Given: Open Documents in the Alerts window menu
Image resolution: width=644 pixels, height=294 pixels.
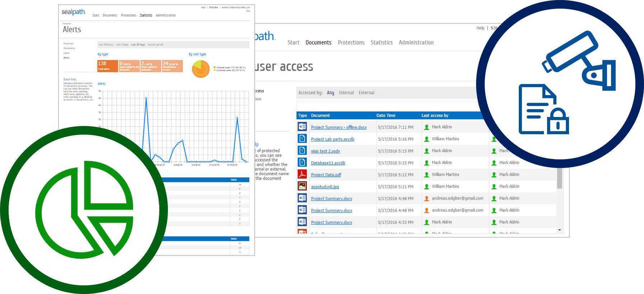Looking at the screenshot, I should tap(110, 15).
